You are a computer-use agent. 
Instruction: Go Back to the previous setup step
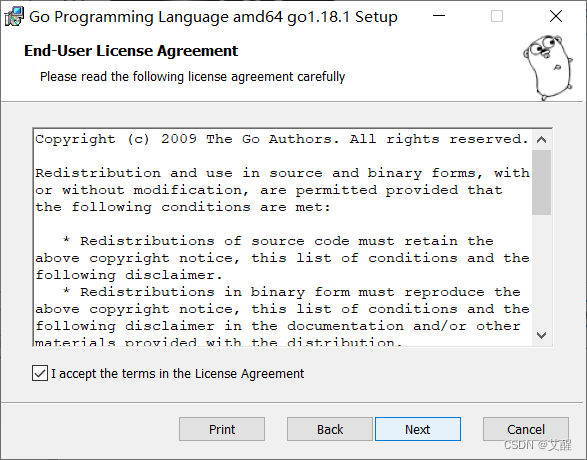330,429
